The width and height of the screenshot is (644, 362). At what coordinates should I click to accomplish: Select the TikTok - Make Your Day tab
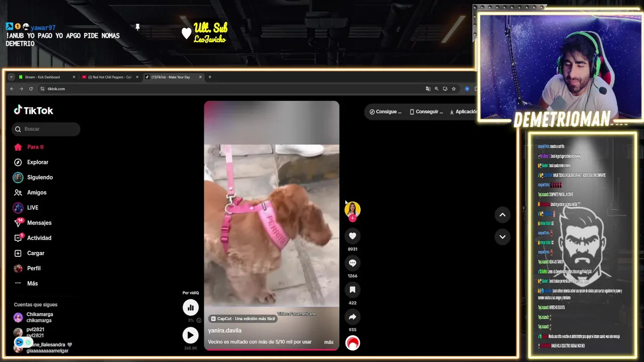(x=173, y=77)
